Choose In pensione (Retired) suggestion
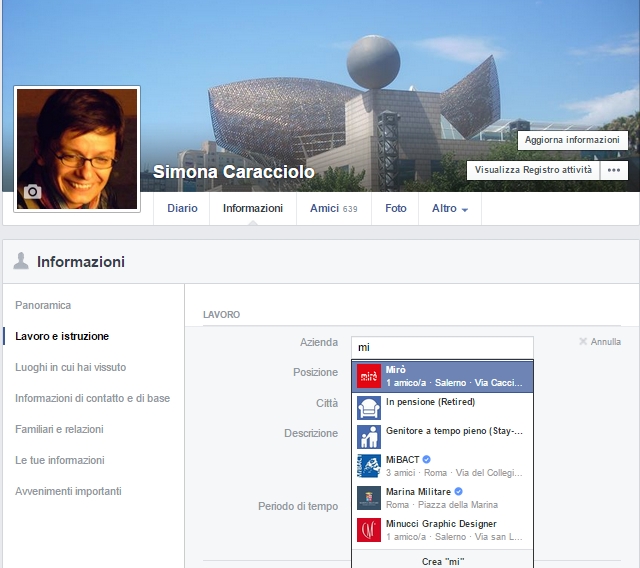The image size is (640, 568). (x=442, y=408)
